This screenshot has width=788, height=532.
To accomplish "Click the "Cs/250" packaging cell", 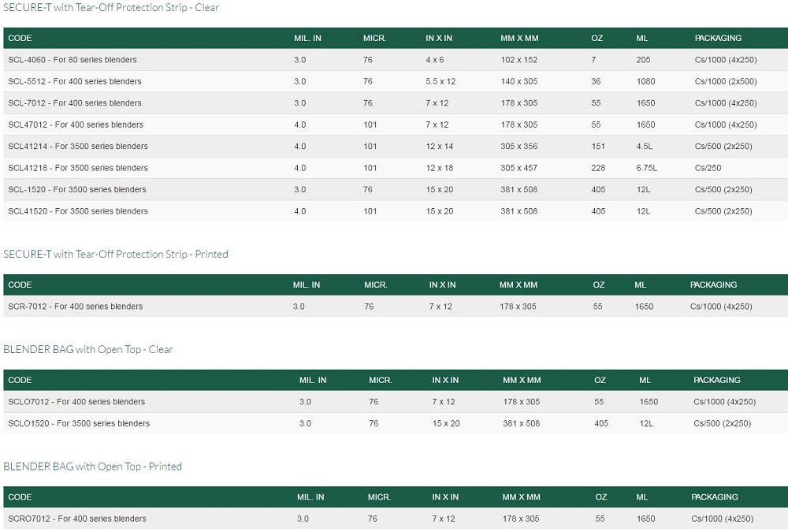I will (x=708, y=168).
